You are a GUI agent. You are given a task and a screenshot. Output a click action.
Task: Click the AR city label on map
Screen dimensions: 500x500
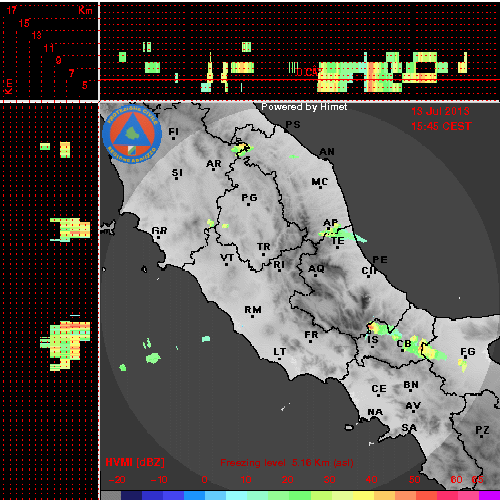(214, 164)
